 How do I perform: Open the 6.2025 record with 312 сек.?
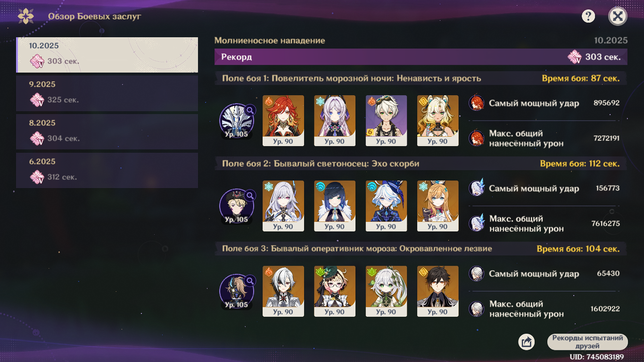107,171
